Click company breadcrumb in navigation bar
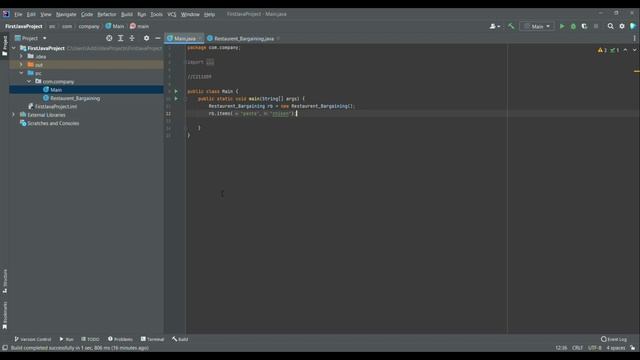The width and height of the screenshot is (640, 360). [89, 26]
